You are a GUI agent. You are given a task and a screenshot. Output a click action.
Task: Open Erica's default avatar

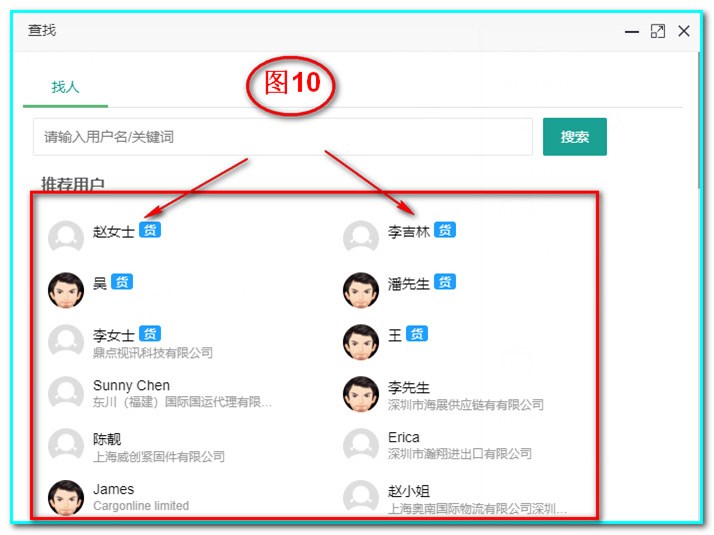coord(361,445)
